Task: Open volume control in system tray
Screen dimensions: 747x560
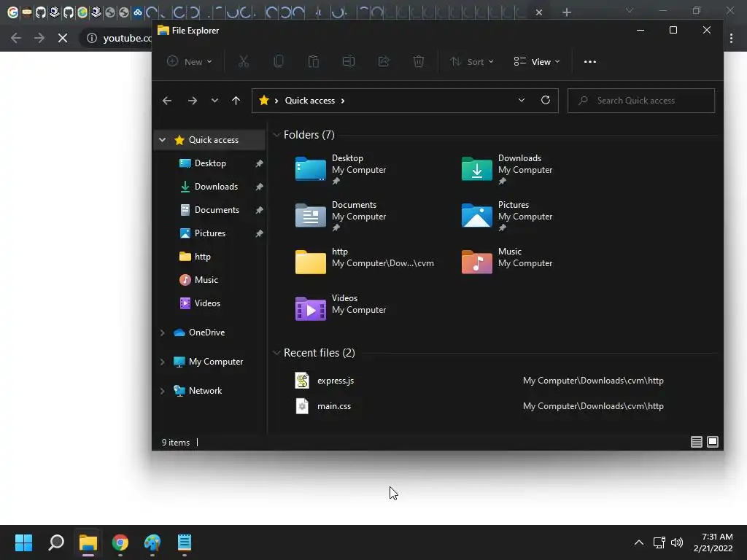Action: tap(676, 542)
